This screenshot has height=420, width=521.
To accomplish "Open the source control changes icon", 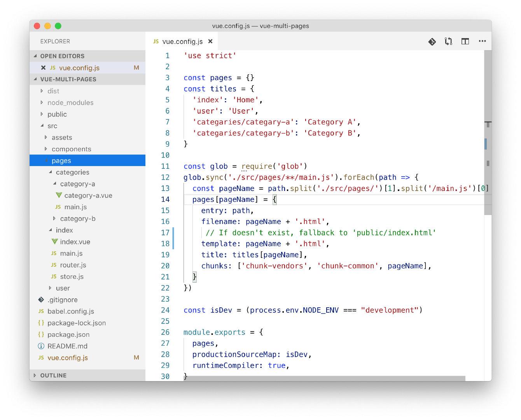I will [x=432, y=42].
